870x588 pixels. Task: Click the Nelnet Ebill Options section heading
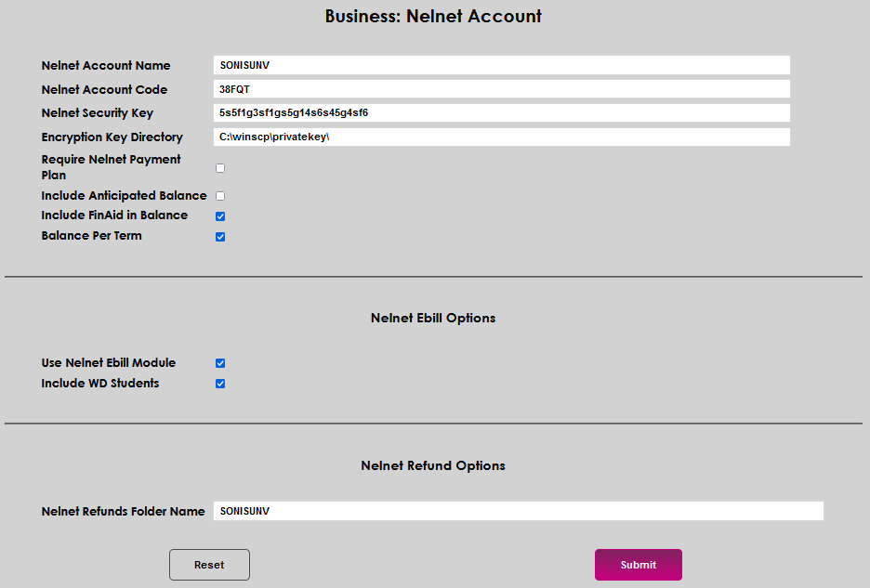pyautogui.click(x=432, y=318)
